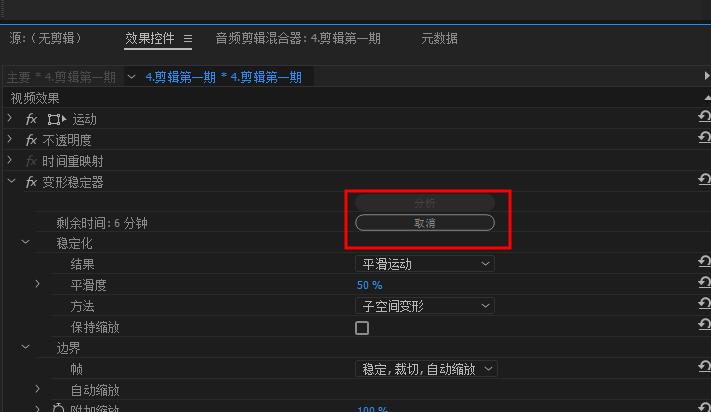The image size is (711, 412).
Task: Click the 平滑度 value 50 %
Action: tap(370, 286)
